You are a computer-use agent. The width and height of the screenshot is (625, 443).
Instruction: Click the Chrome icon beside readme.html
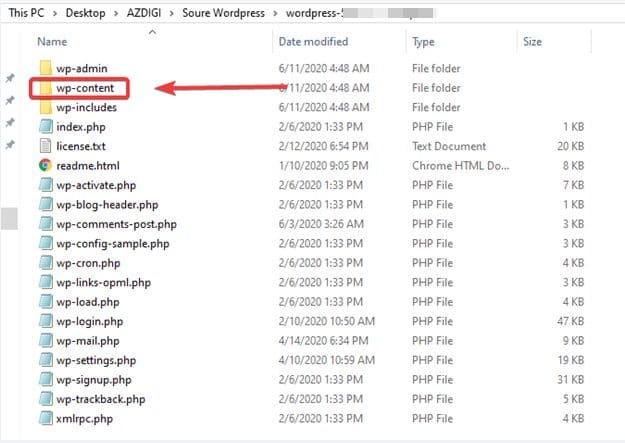click(45, 166)
